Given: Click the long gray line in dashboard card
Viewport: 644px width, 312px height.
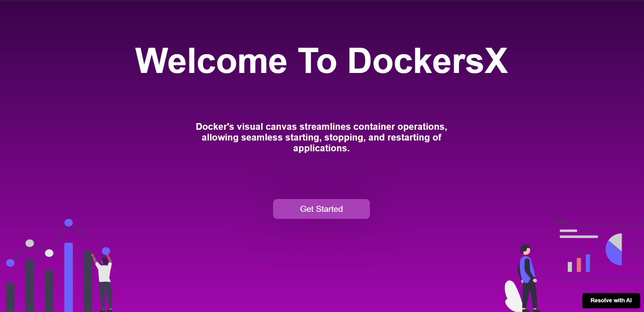Looking at the screenshot, I should tap(578, 237).
